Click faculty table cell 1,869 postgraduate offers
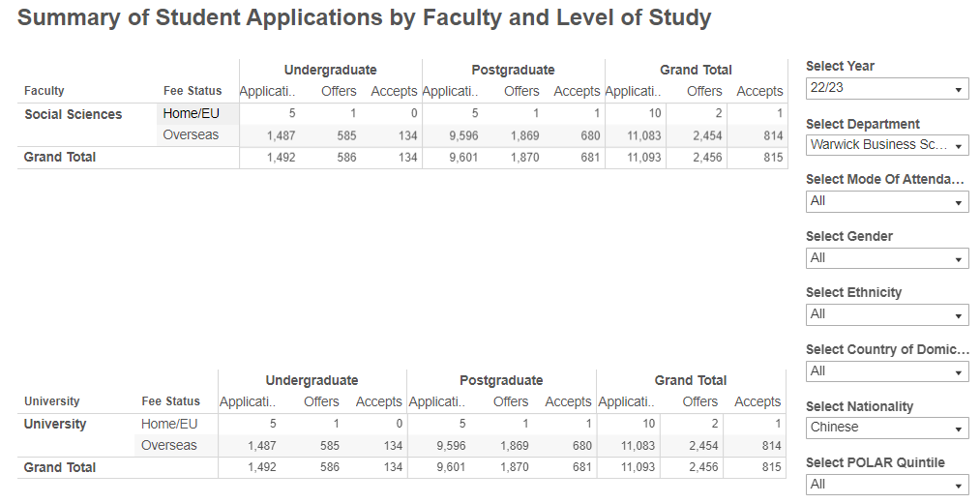 [x=524, y=135]
